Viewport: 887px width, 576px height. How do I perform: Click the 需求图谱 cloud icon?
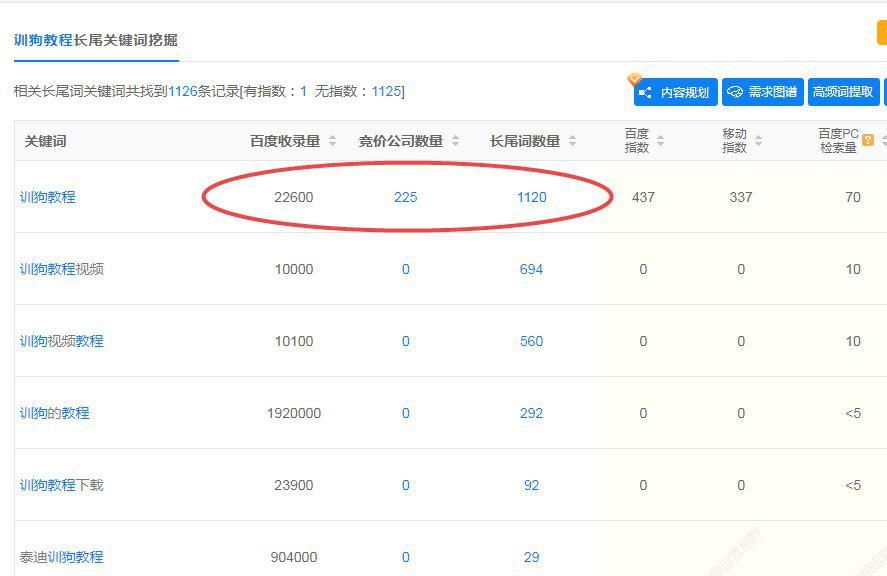(x=734, y=92)
